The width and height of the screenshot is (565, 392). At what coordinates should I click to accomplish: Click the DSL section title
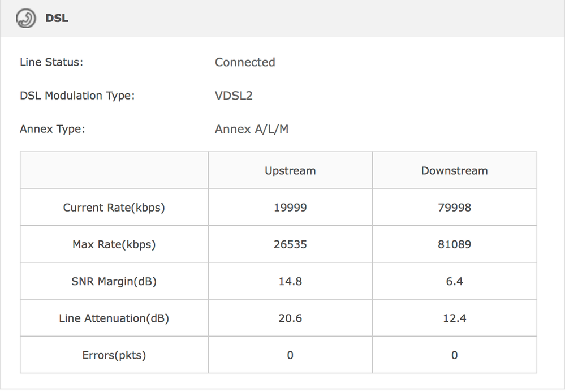tap(57, 18)
